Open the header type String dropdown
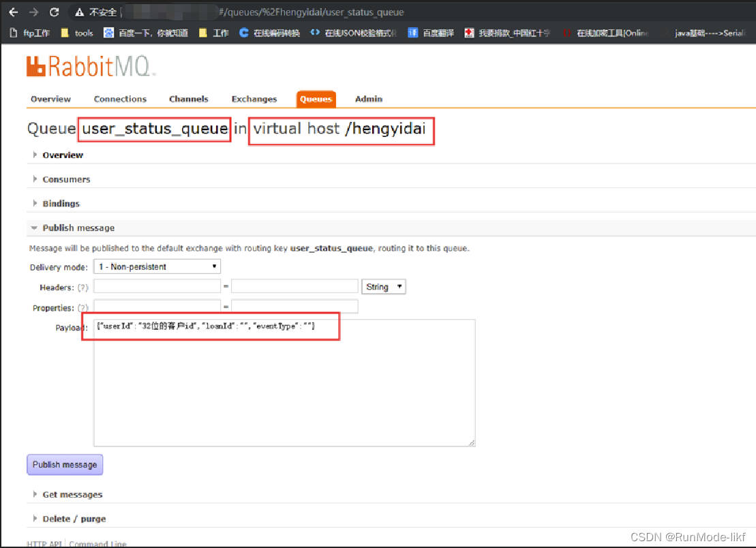 [x=384, y=287]
